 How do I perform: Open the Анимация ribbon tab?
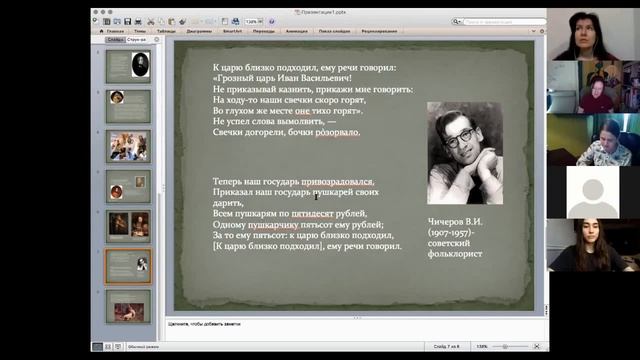click(x=297, y=31)
